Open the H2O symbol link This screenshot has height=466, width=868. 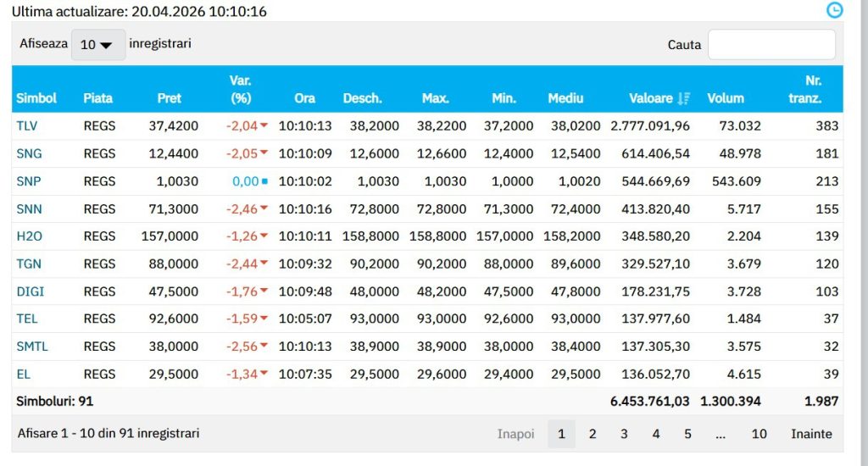point(29,236)
